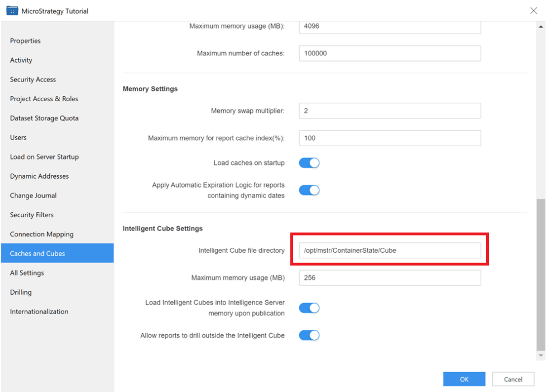Click the OK button
Screen dimensions: 546x392
pos(464,379)
